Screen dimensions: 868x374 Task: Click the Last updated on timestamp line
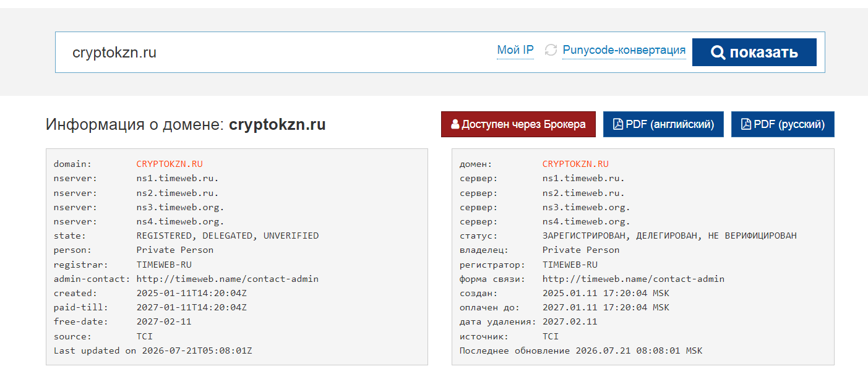point(153,351)
